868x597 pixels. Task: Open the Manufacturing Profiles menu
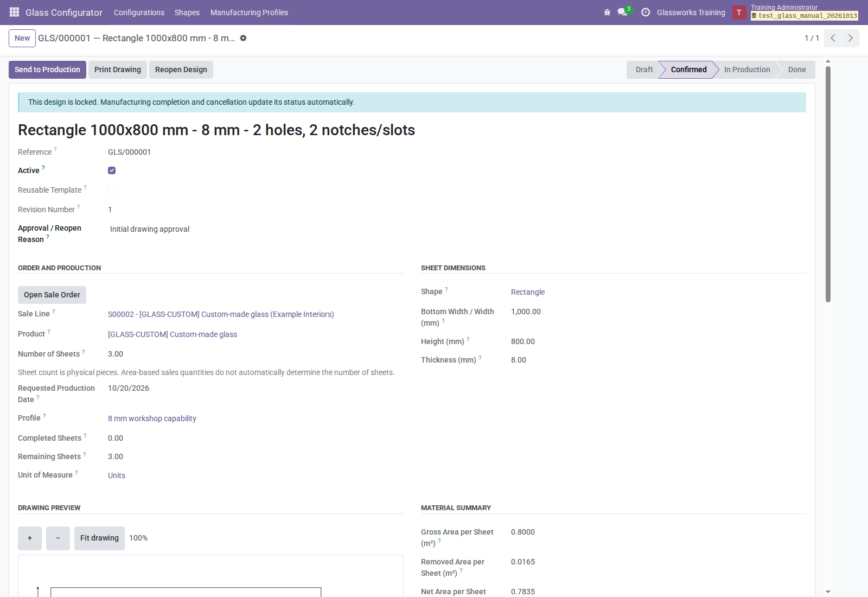pos(249,12)
